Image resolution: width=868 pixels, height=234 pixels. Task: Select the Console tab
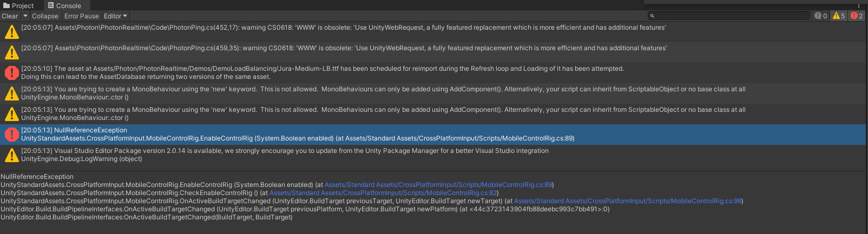click(x=64, y=6)
